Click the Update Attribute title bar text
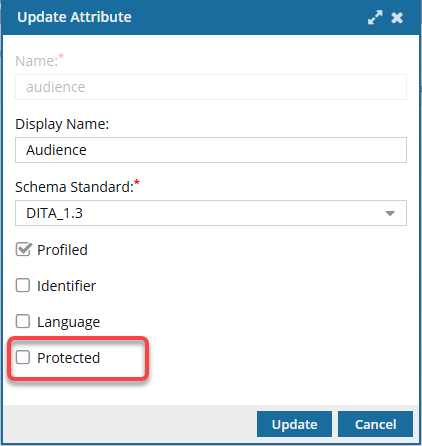This screenshot has width=422, height=446. tap(74, 17)
